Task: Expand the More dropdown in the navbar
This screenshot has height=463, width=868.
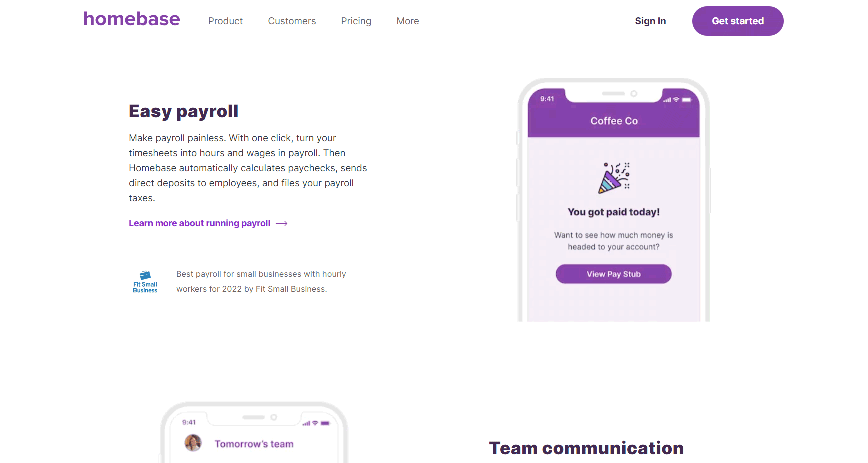Action: [x=407, y=21]
